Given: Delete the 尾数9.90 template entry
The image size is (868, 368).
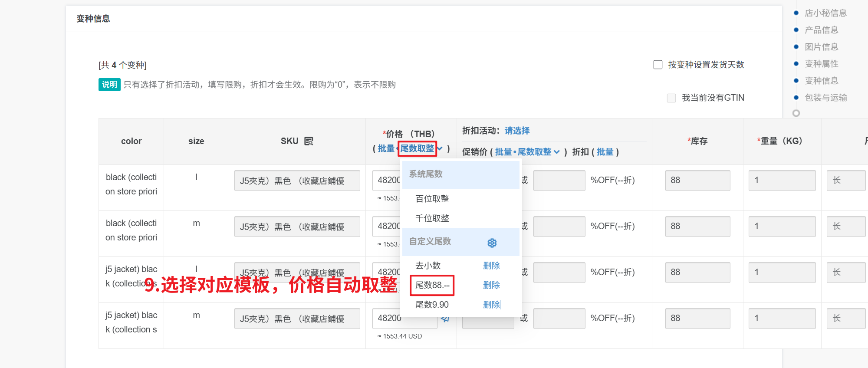Looking at the screenshot, I should click(491, 305).
